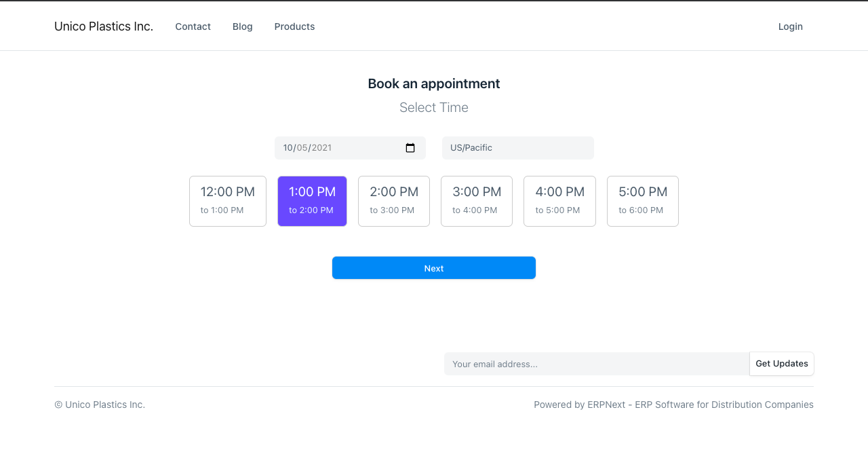The image size is (868, 469).
Task: Select the 3:00 PM time slot
Action: [x=477, y=201]
